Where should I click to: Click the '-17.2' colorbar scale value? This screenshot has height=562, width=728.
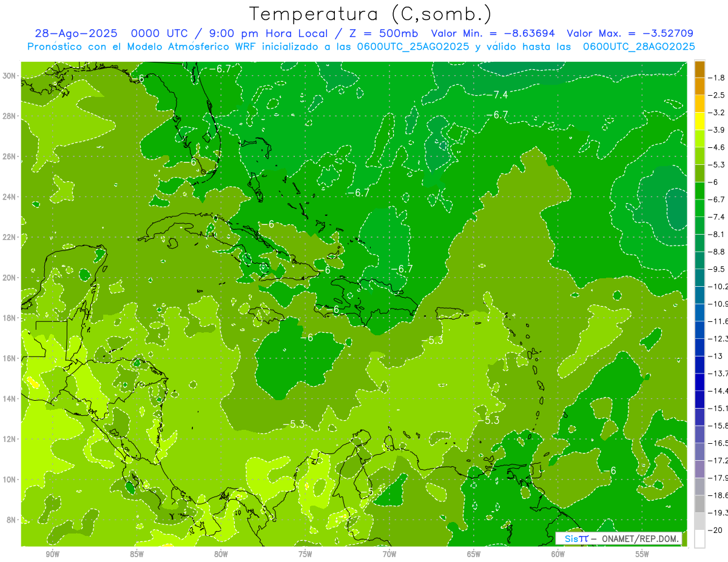pos(718,461)
